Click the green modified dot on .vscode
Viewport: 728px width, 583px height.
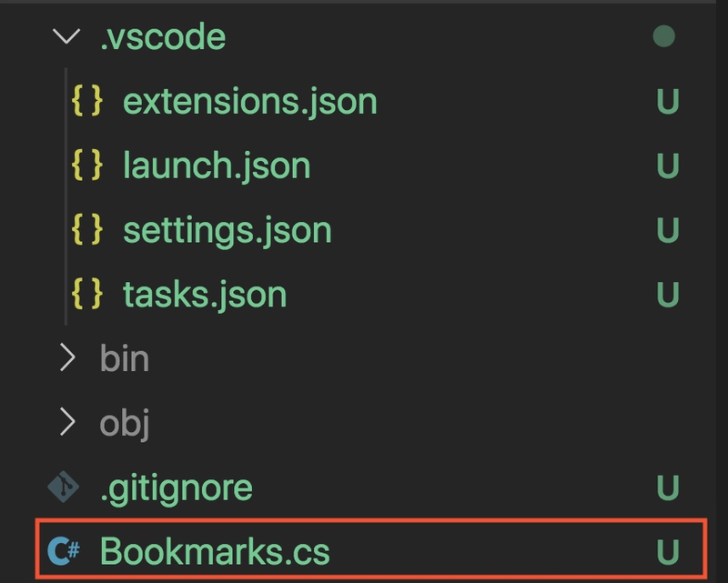tap(664, 36)
